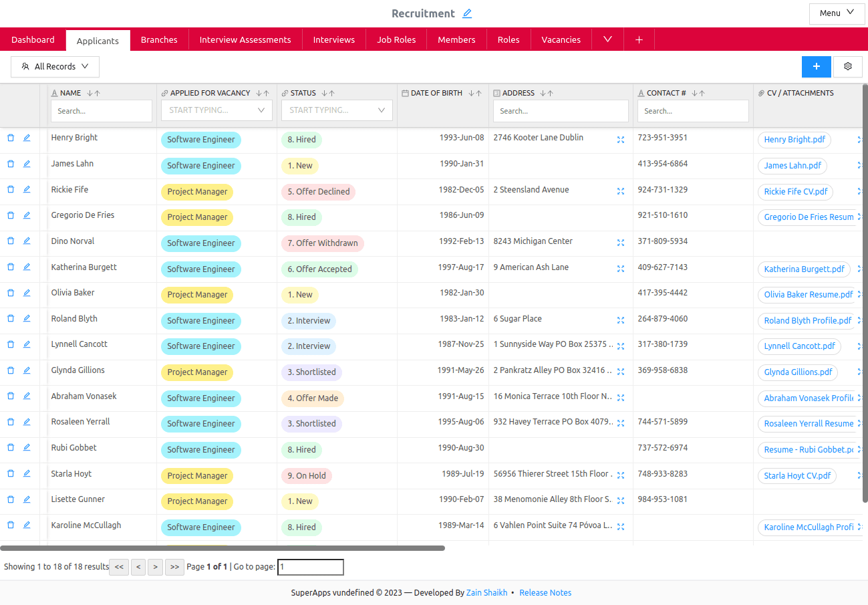Screen dimensions: 868x605
Task: Open Henry Bright.pdf attachment
Action: point(794,139)
